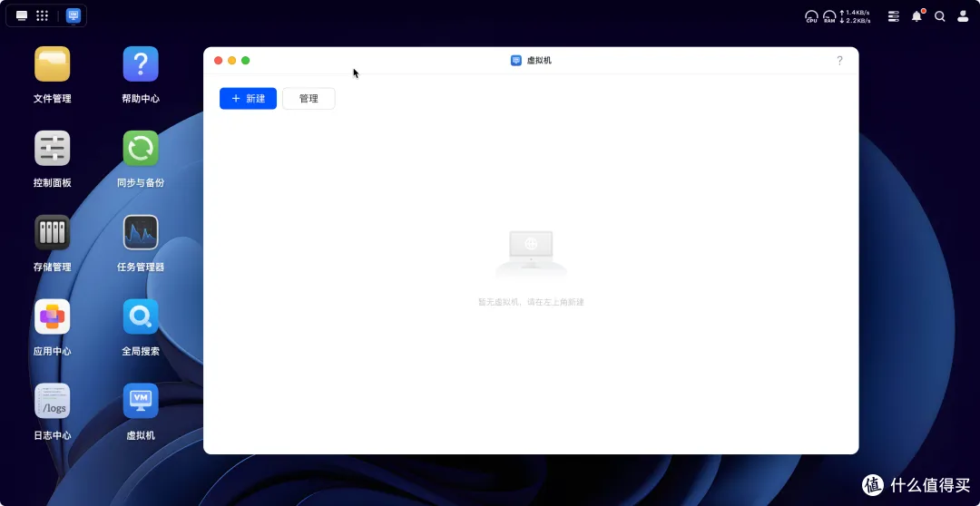Open the 帮助中心 help center icon
Viewport: 980px width, 506px height.
pos(141,64)
